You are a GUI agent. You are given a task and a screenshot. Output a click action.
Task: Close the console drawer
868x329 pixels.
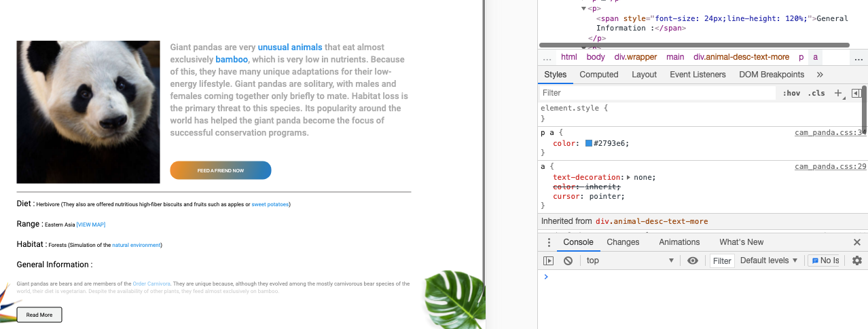(x=856, y=242)
